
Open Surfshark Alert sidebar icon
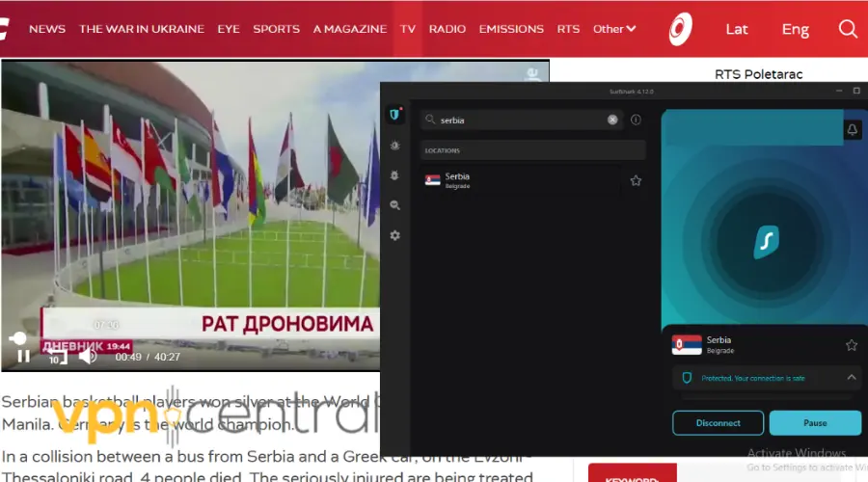point(394,146)
